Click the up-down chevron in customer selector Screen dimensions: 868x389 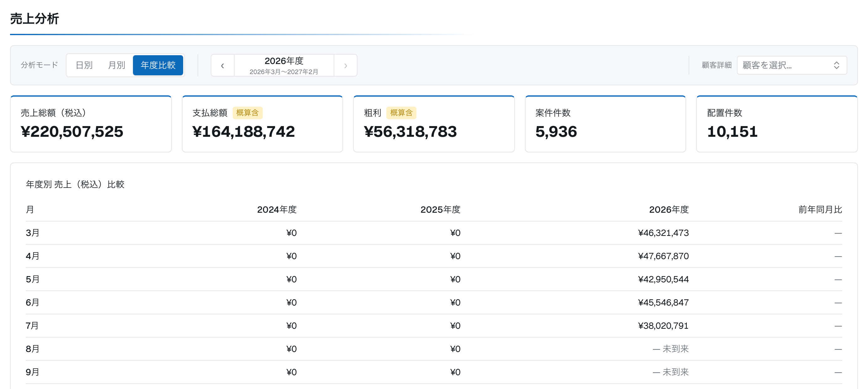click(x=836, y=65)
